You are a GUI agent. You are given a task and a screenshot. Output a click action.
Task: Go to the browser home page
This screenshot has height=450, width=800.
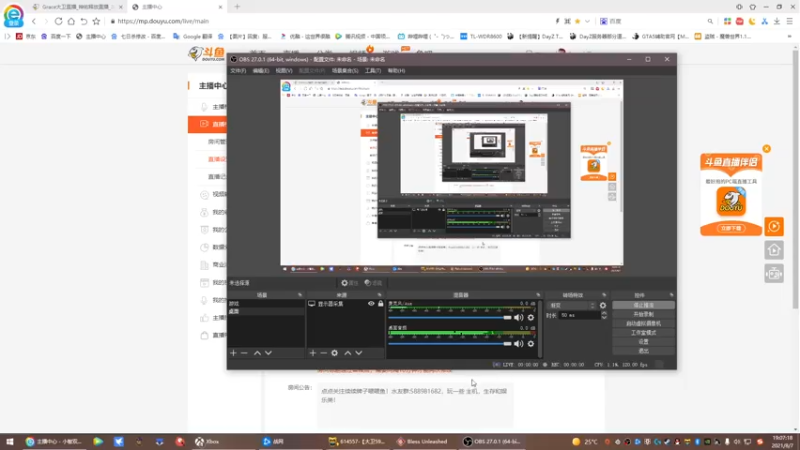tap(71, 21)
